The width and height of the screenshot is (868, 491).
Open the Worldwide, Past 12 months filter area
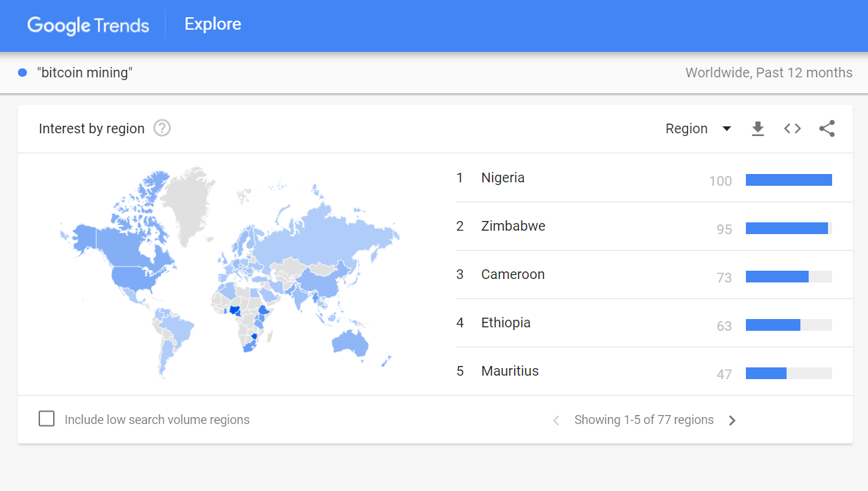(768, 72)
